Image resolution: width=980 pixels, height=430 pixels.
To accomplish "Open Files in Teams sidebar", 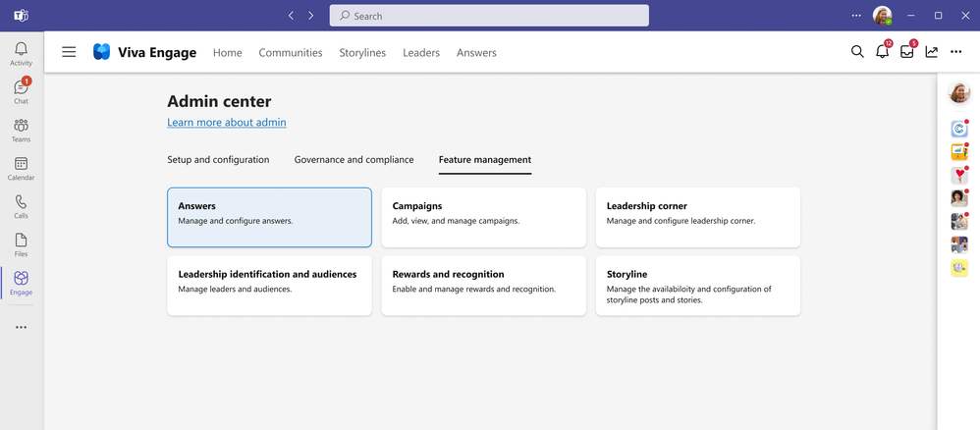I will [22, 245].
